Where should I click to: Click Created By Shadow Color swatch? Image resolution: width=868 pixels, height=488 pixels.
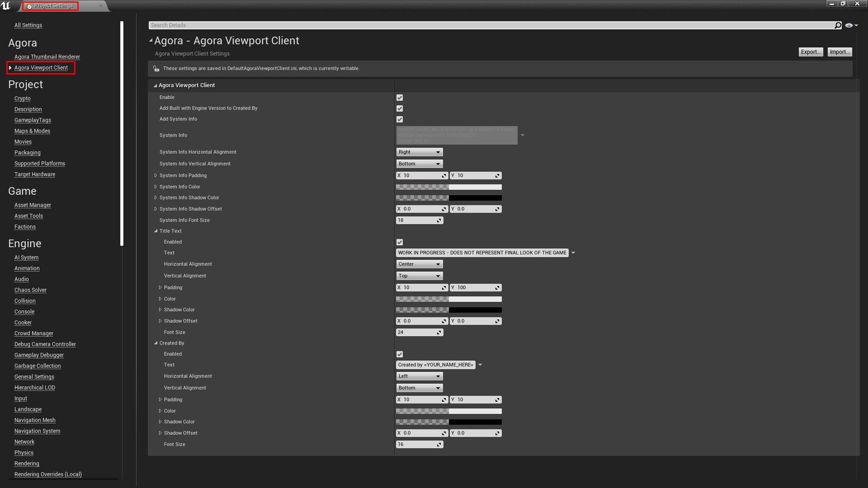(449, 422)
